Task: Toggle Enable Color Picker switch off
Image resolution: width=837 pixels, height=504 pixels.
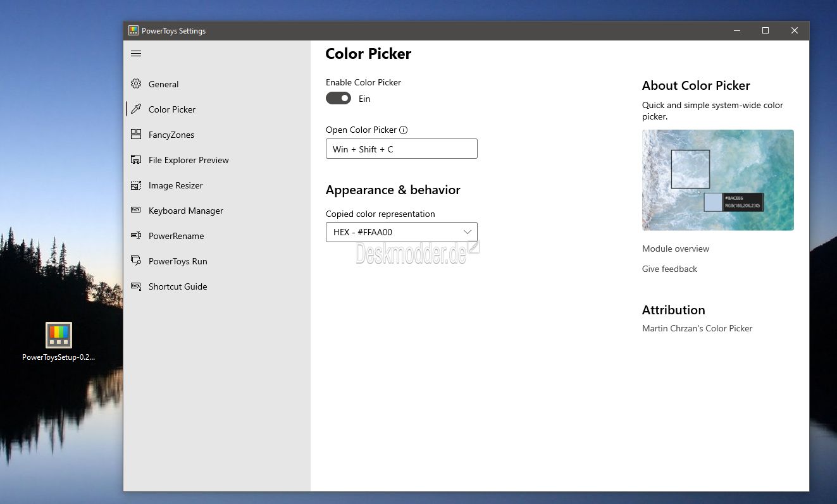Action: [x=338, y=99]
